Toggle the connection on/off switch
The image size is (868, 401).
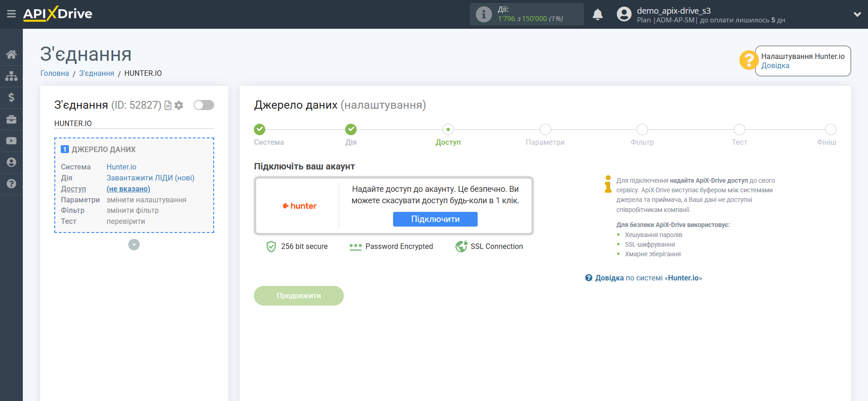pos(204,105)
